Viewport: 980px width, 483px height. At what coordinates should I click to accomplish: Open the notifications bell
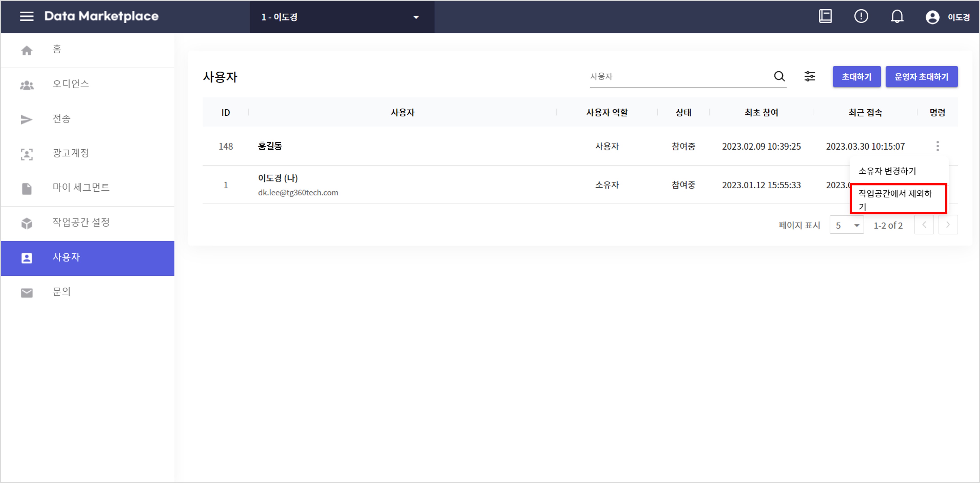(897, 16)
